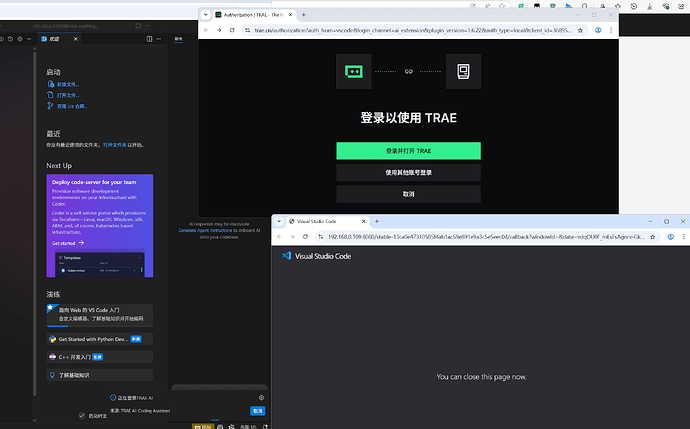Open the C++ 开发入门 walkthrough
This screenshot has width=690, height=429.
point(100,357)
